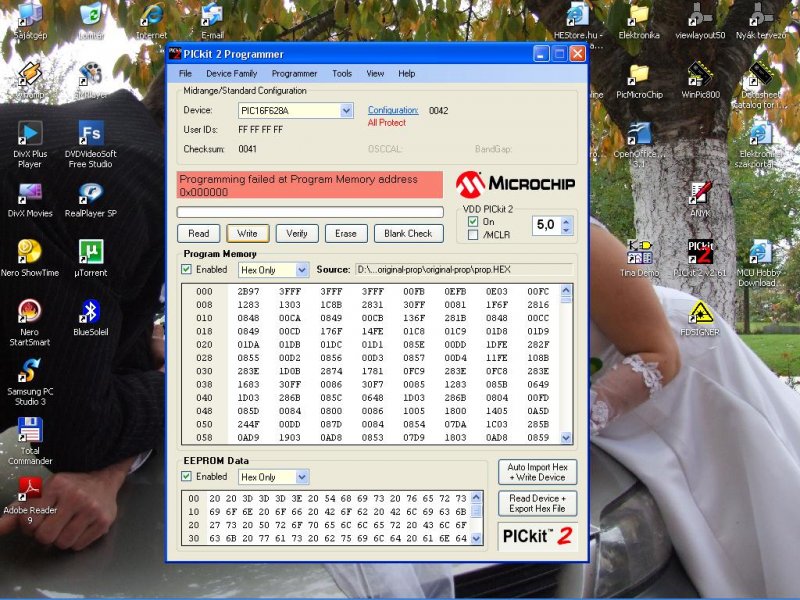Launch the µTorrent desktop icon
Viewport: 800px width, 600px height.
click(x=91, y=258)
